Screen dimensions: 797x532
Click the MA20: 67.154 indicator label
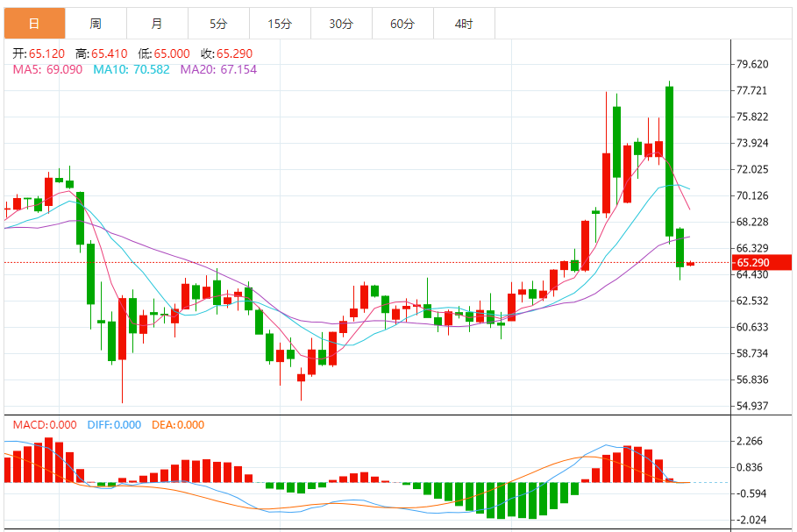point(218,69)
